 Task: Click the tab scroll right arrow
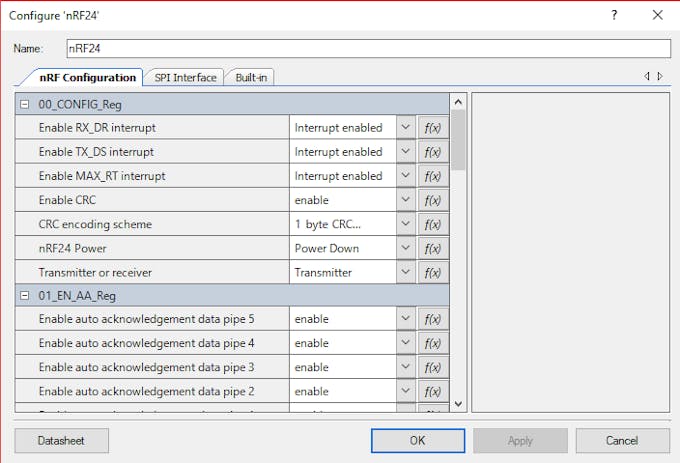pos(660,76)
